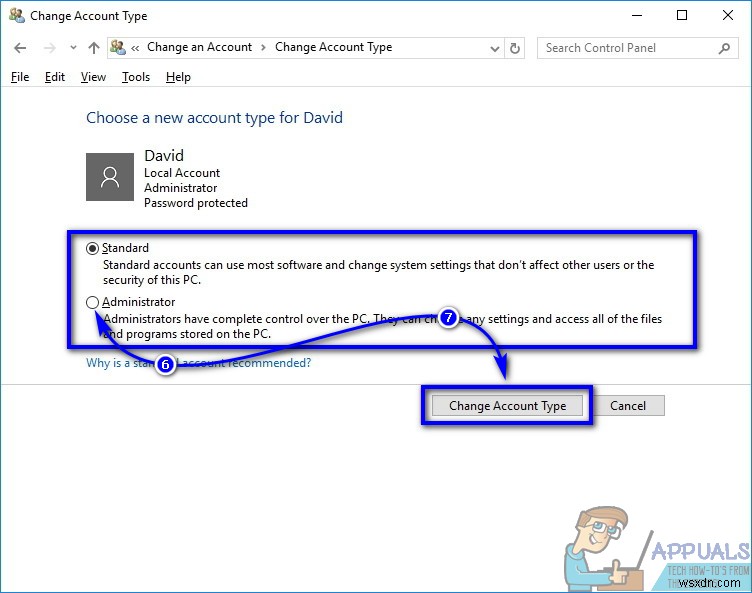Viewport: 752px width, 593px height.
Task: Click the user accounts icon in the address bar
Action: pyautogui.click(x=118, y=47)
